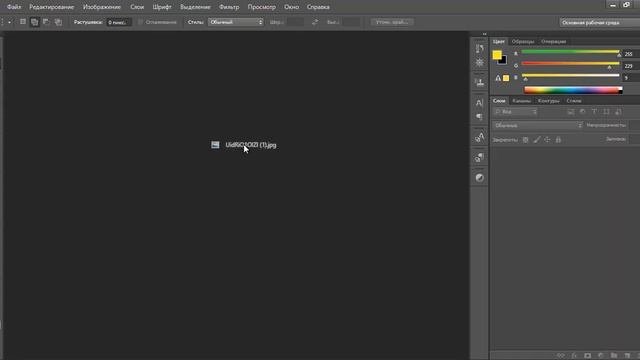This screenshot has width=640, height=360.
Task: Click the dragged jpg file label
Action: [251, 145]
